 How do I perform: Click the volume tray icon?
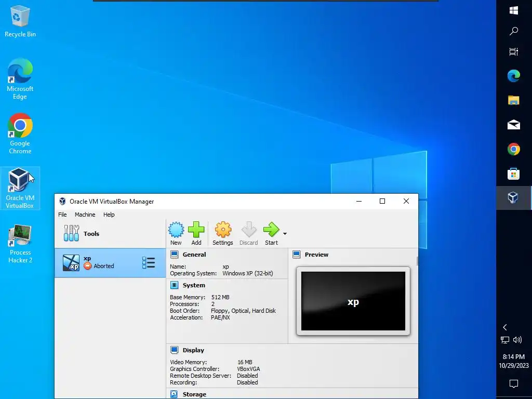(x=517, y=340)
